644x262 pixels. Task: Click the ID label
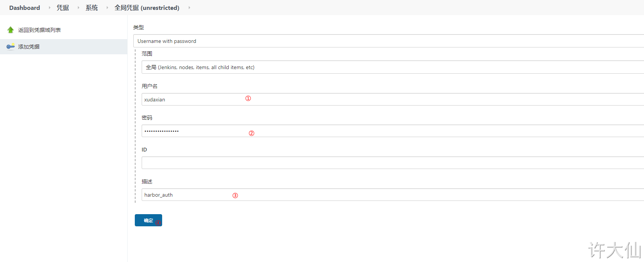[144, 150]
